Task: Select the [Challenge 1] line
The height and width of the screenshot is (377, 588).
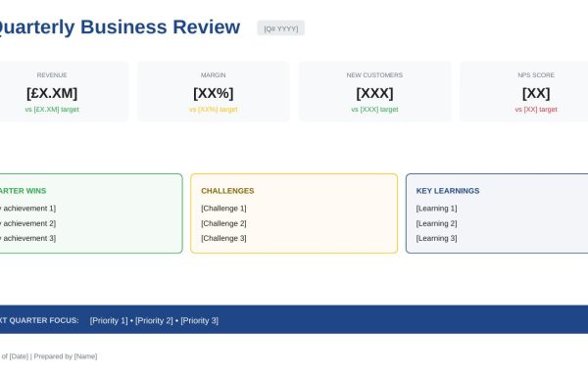Action: 223,209
